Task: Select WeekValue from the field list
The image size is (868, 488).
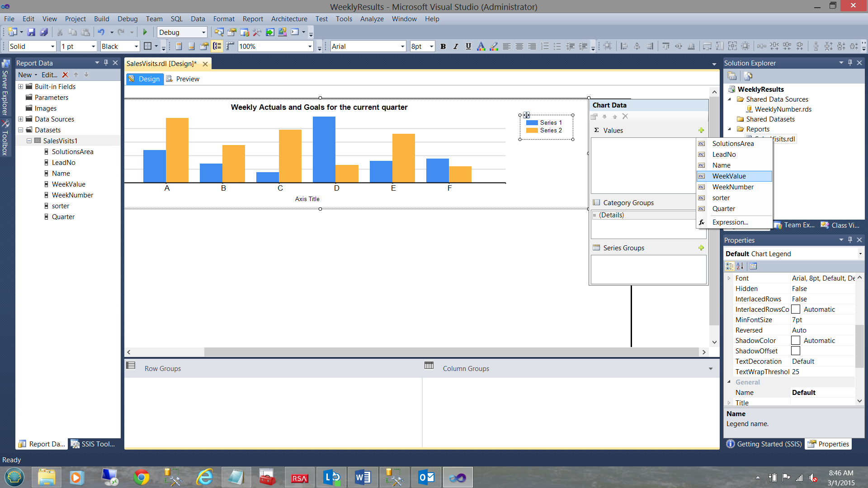Action: point(729,176)
